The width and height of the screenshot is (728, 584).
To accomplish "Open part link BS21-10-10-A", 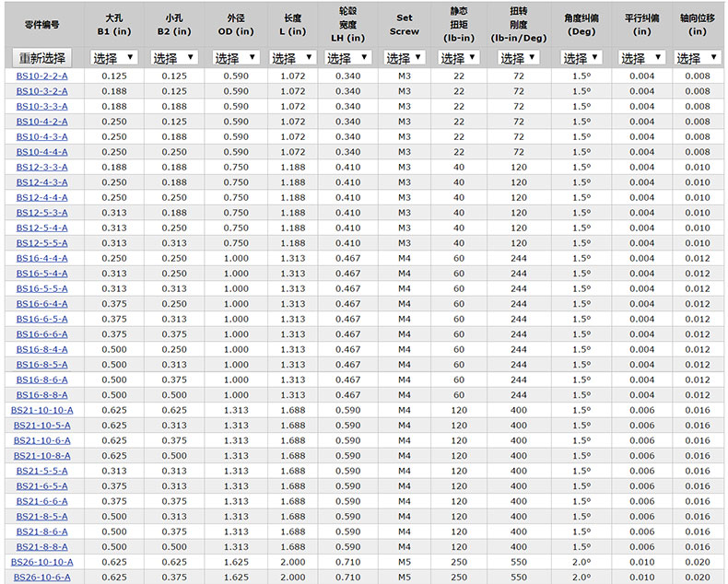I will (x=41, y=410).
